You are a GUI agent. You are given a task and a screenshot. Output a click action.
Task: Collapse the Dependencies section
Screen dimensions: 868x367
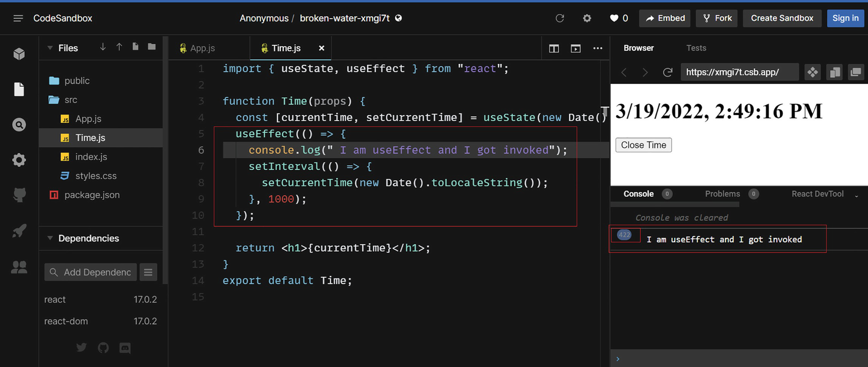50,238
